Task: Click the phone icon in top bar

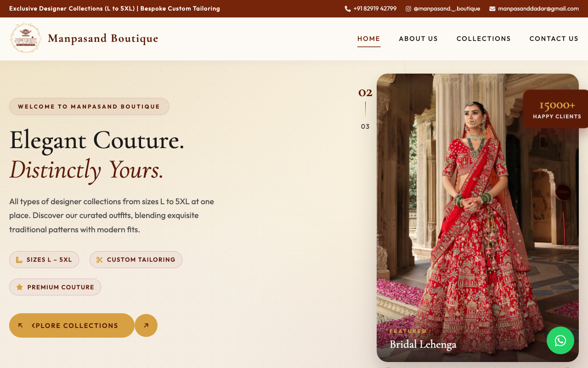Action: tap(348, 9)
